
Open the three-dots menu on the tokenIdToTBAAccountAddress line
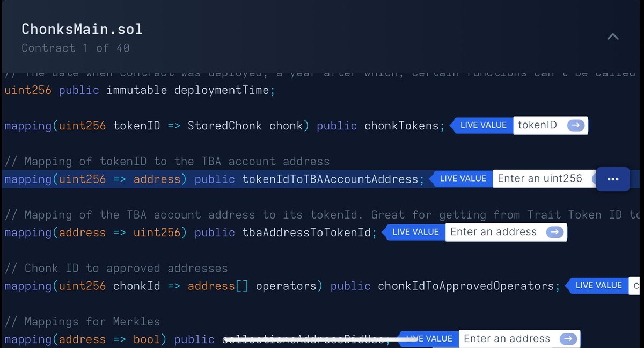click(613, 179)
